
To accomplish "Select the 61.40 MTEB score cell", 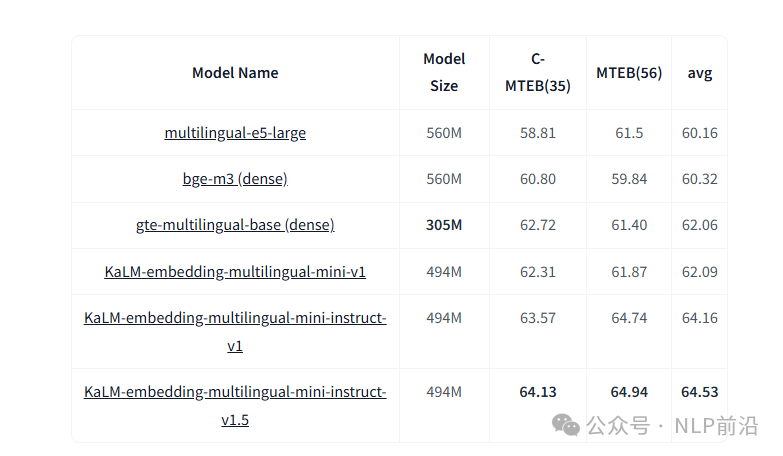I will click(x=629, y=225).
